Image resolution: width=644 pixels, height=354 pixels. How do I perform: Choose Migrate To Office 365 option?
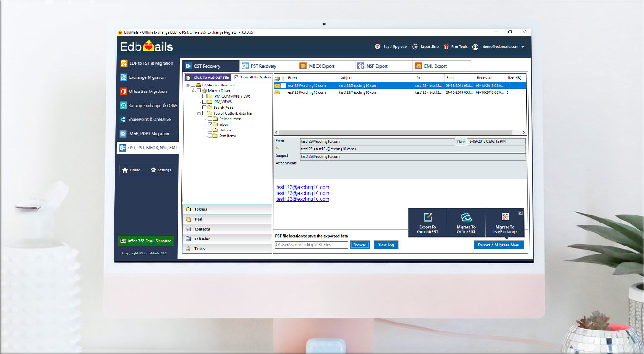click(x=466, y=223)
